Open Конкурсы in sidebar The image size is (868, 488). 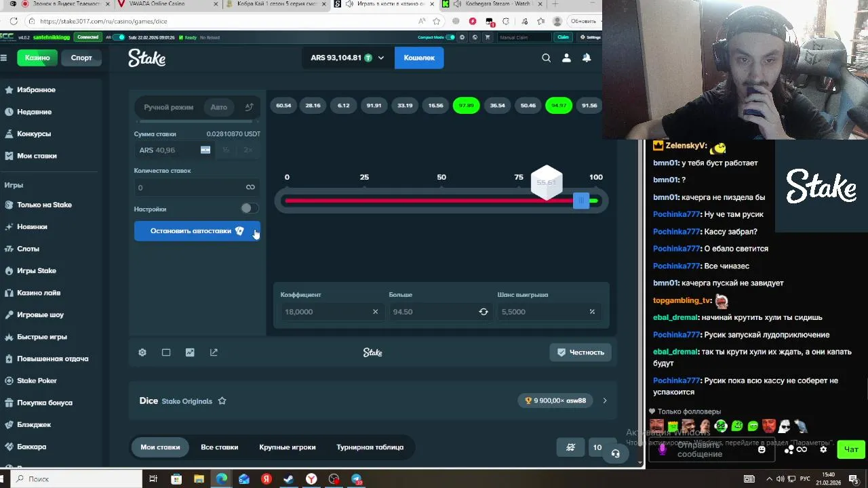point(34,134)
